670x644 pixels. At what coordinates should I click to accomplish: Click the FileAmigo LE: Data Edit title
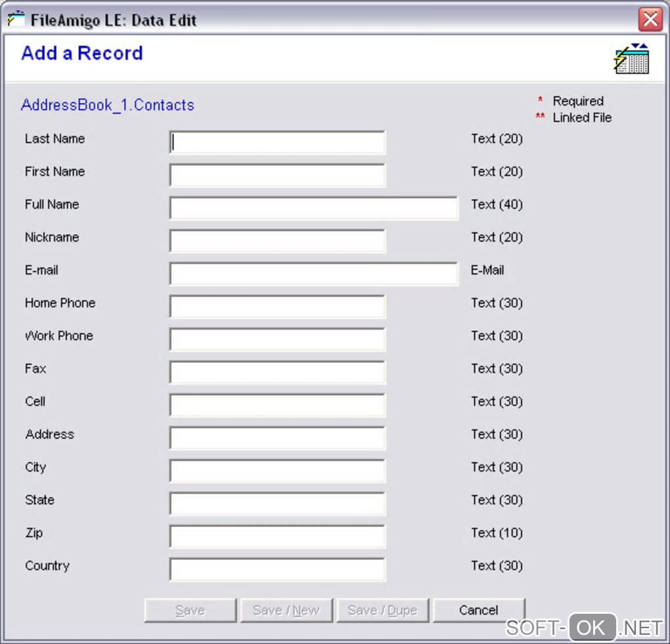tap(113, 20)
